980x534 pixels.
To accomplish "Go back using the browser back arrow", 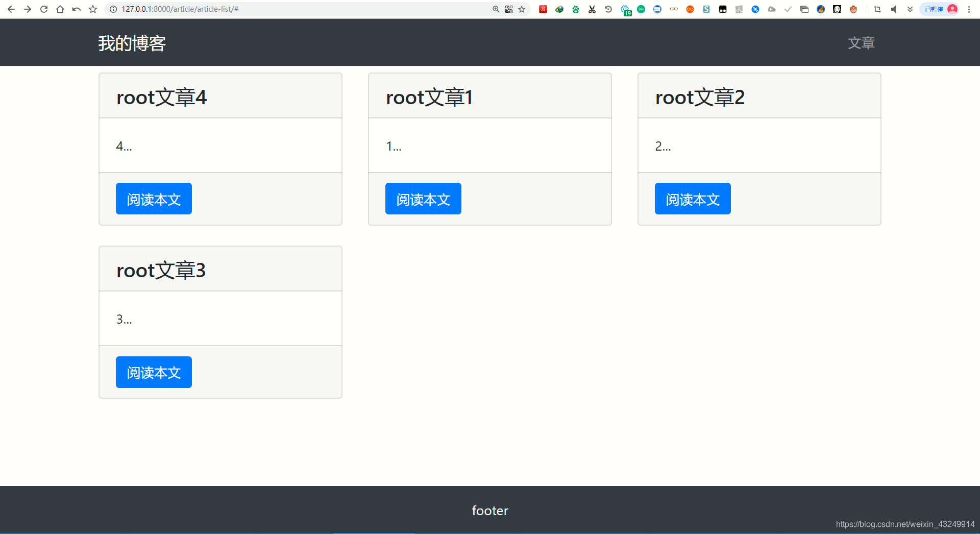I will click(x=11, y=9).
